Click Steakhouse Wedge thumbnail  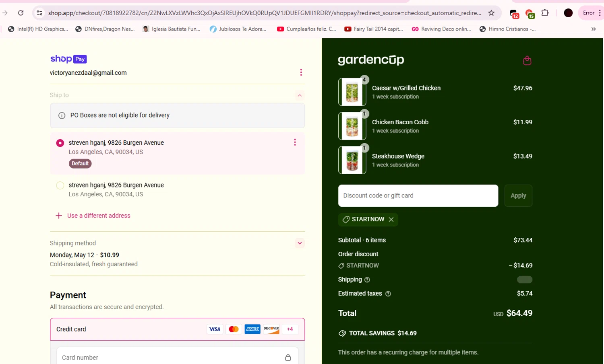pos(352,160)
